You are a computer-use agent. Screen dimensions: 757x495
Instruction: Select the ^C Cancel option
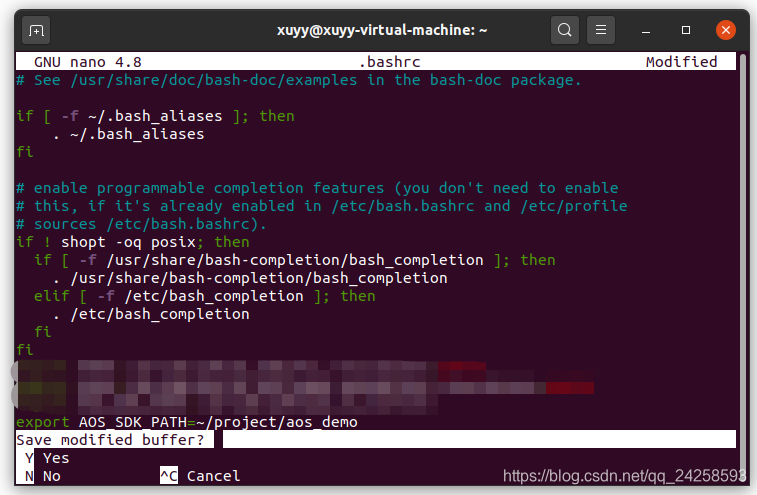click(x=200, y=476)
